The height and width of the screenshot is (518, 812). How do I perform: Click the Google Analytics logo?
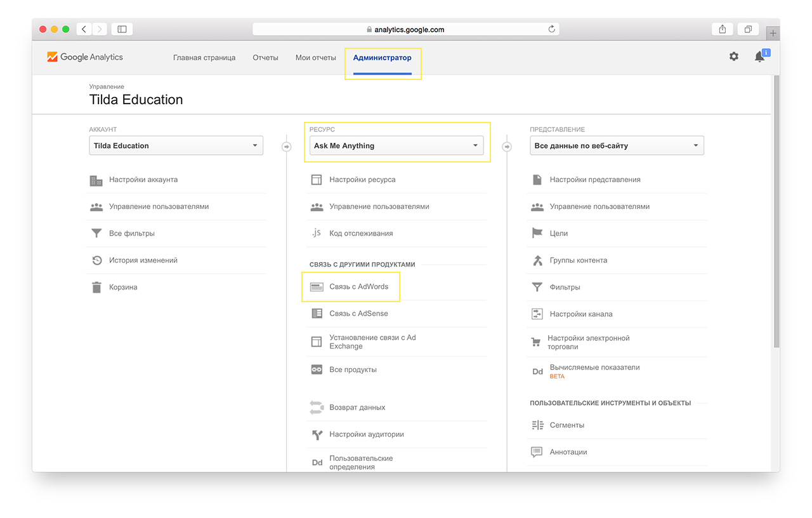(85, 57)
